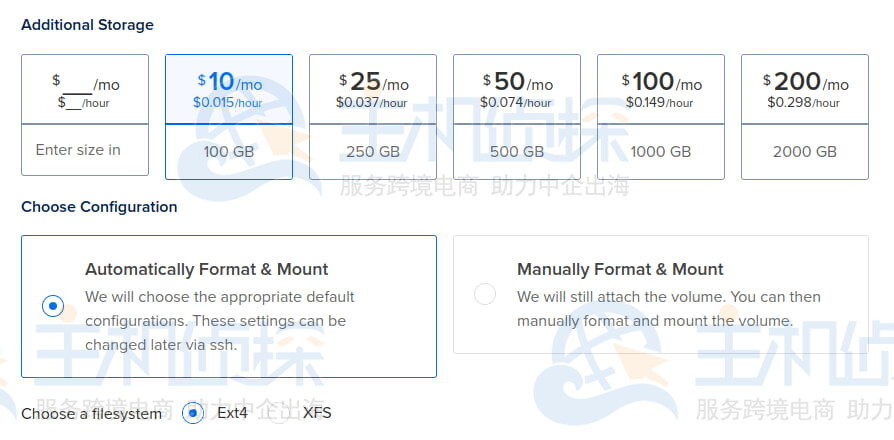Select the Manually Format & Mount radio

click(x=485, y=294)
